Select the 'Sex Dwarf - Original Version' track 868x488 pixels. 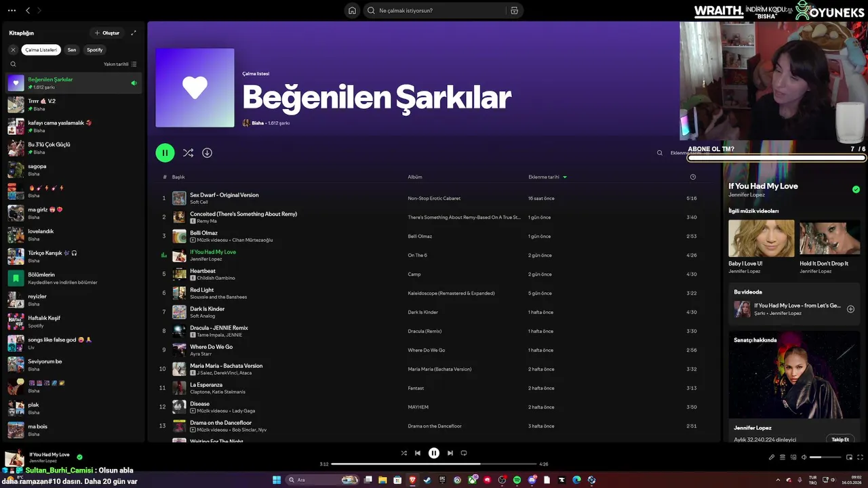224,195
